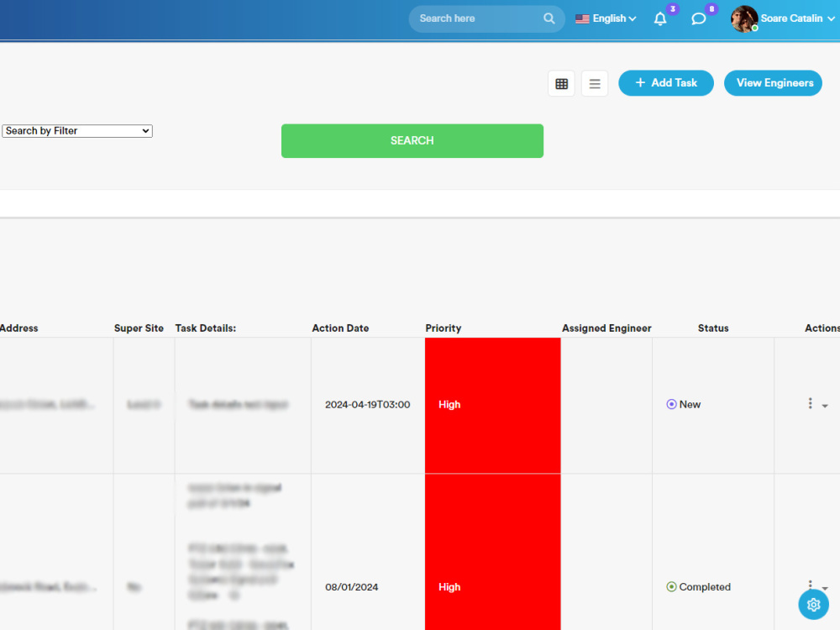Click the US flag language icon
Viewport: 840px width, 630px height.
pyautogui.click(x=582, y=18)
